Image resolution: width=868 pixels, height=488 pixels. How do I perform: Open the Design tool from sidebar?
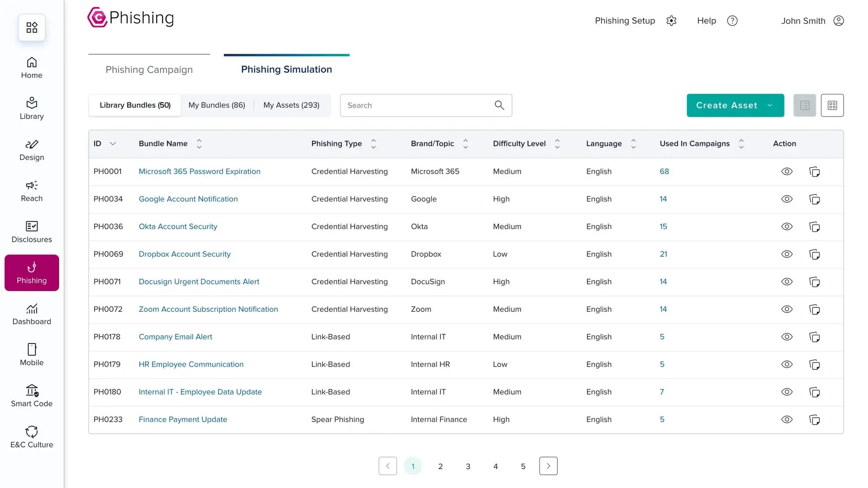[31, 150]
